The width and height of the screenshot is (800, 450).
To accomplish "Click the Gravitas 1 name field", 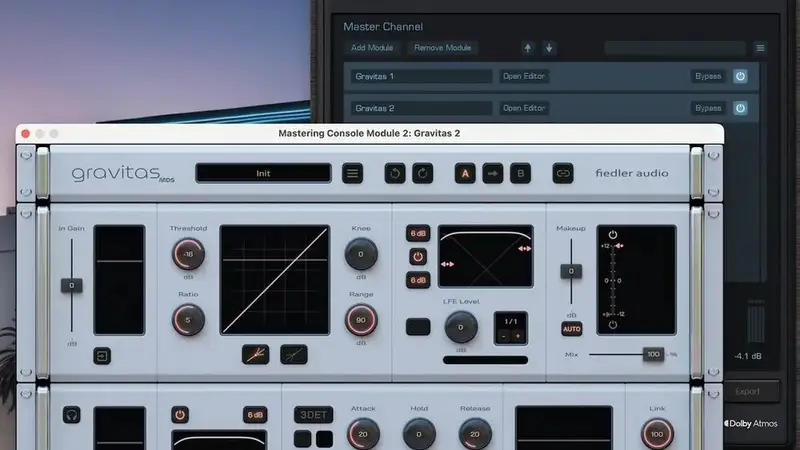I will 421,76.
